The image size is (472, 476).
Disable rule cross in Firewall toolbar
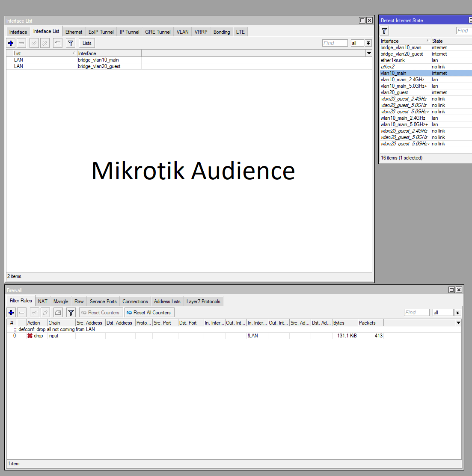click(45, 312)
